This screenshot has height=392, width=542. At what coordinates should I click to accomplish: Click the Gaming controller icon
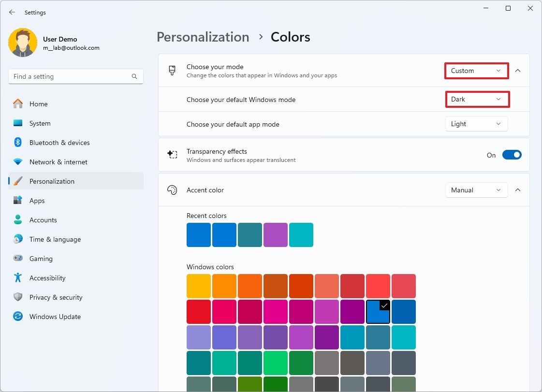click(x=18, y=259)
